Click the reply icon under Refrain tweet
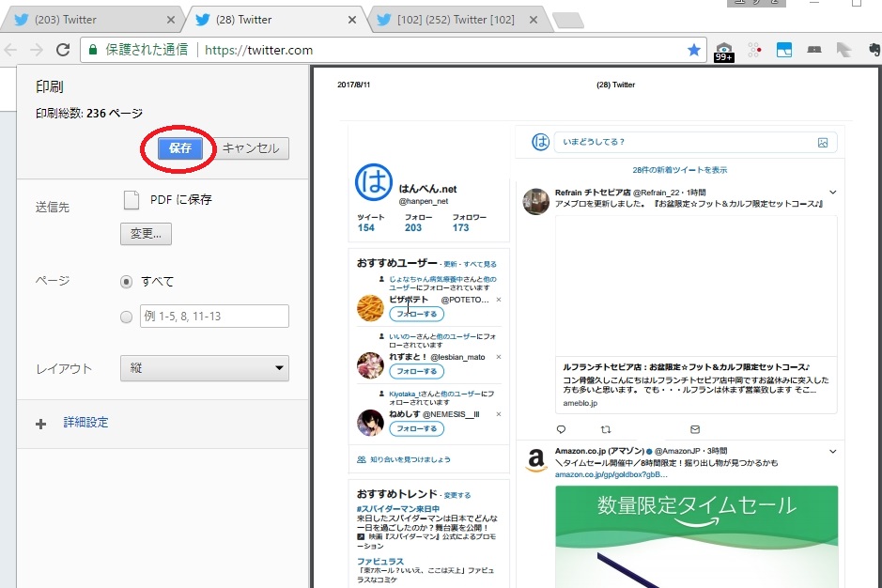882x588 pixels. [561, 429]
